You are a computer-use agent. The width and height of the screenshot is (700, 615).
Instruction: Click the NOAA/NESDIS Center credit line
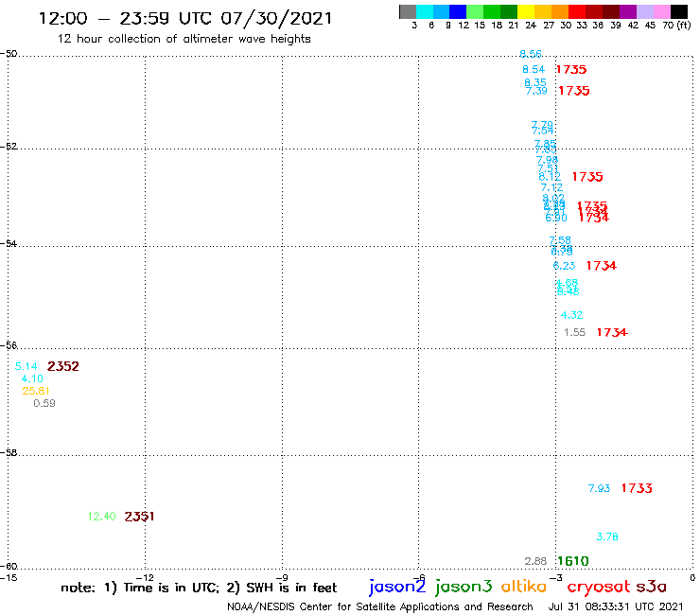click(x=380, y=607)
